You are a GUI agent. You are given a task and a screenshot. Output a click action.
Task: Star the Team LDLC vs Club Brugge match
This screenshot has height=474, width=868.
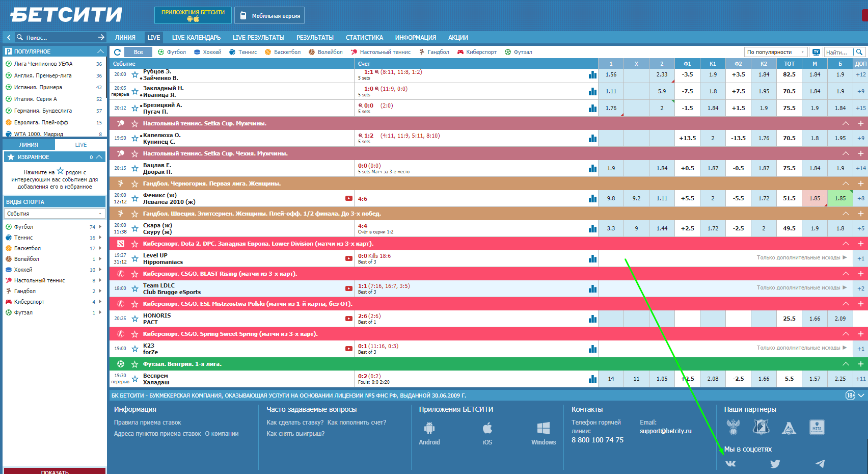[135, 288]
